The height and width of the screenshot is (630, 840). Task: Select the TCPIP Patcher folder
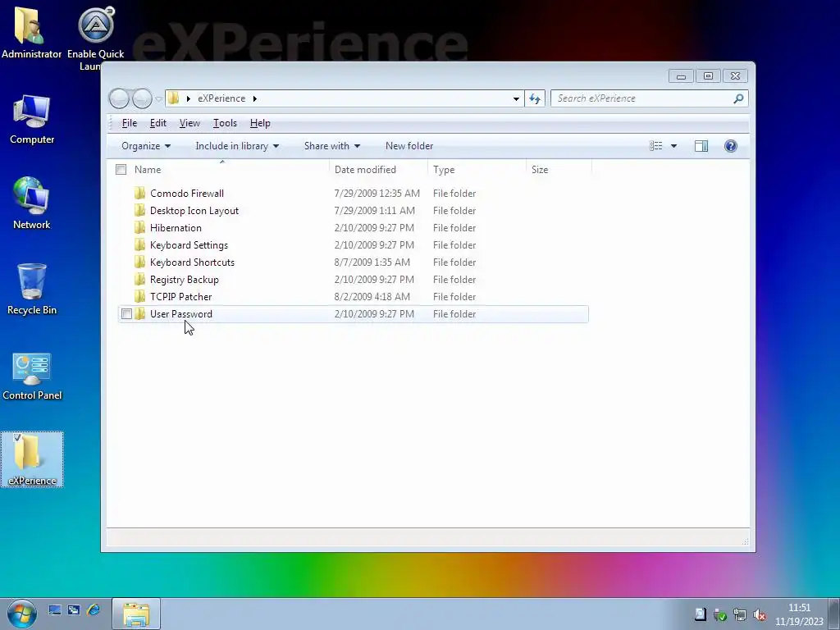(x=180, y=296)
